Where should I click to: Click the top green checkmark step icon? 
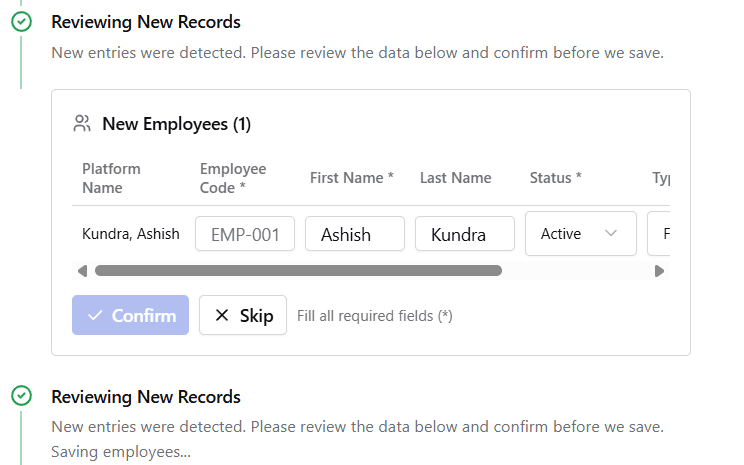coord(21,22)
